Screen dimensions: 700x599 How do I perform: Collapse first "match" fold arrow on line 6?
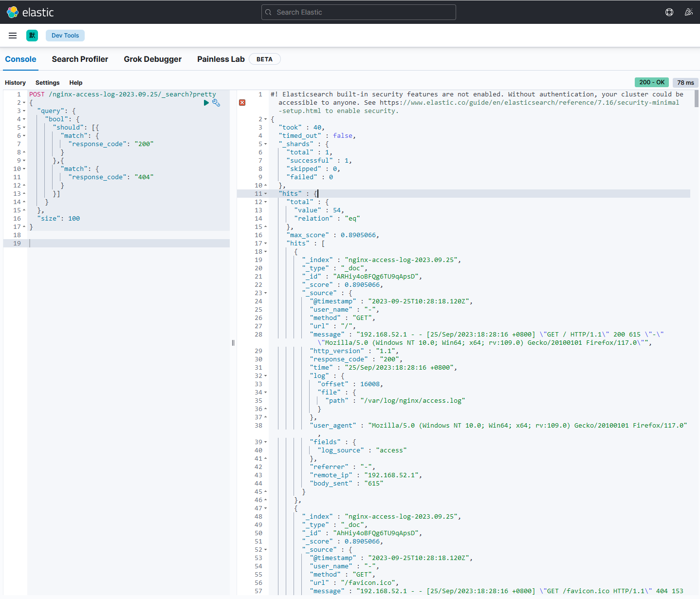click(24, 136)
